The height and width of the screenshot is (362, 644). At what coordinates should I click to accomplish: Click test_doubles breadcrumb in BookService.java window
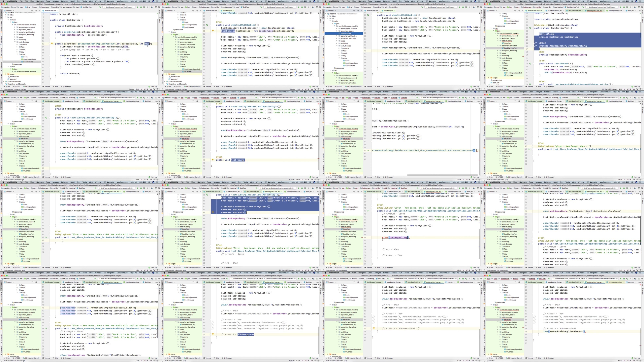click(66, 7)
